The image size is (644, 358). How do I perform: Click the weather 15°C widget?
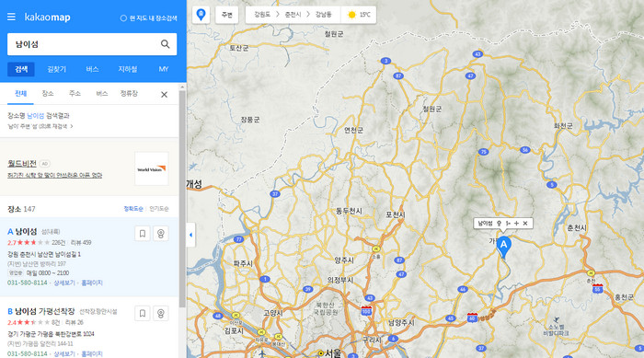point(359,15)
